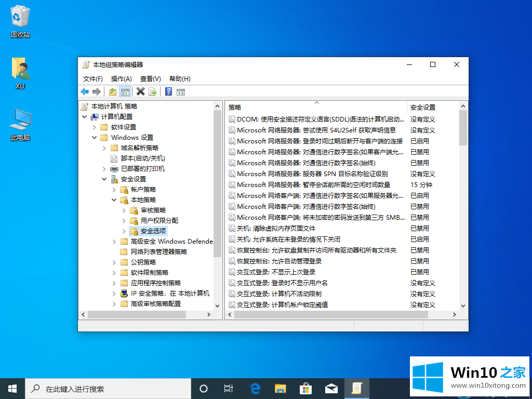
Task: Toggle the Show/Hide console tree icon
Action: 125,91
